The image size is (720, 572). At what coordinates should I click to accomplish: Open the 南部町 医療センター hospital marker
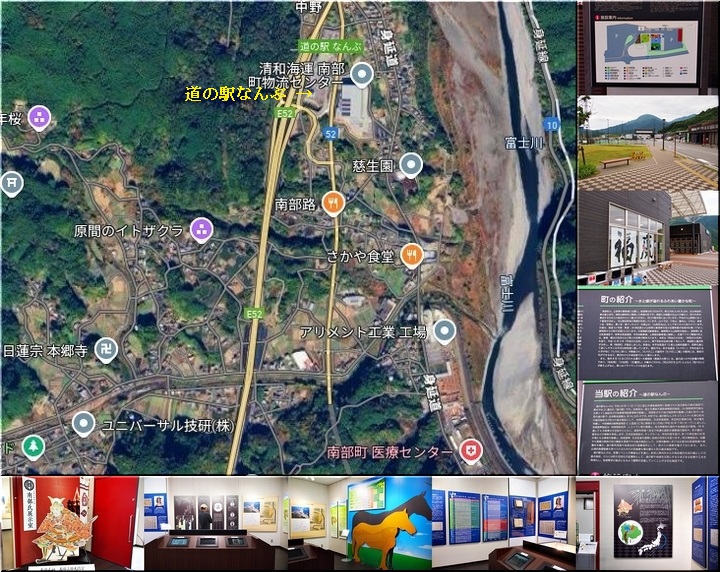tap(470, 452)
